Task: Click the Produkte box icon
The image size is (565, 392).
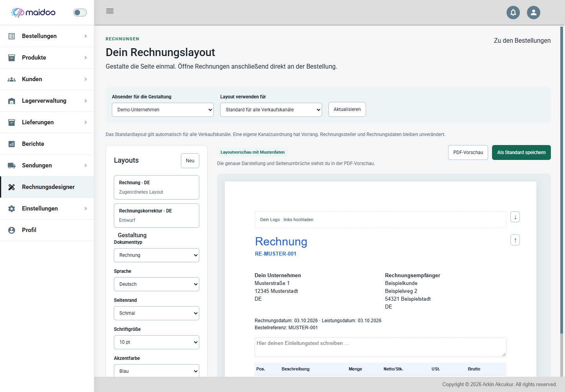Action: pos(12,58)
